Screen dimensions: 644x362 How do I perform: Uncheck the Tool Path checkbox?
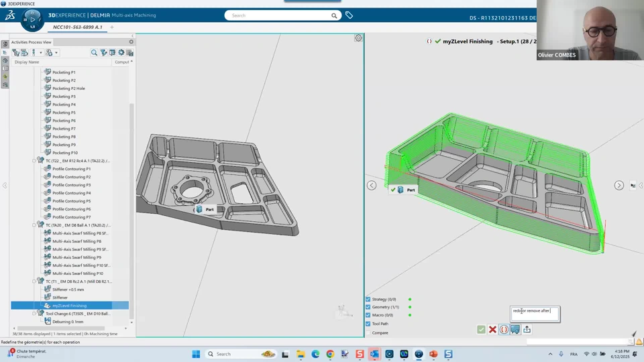click(368, 324)
